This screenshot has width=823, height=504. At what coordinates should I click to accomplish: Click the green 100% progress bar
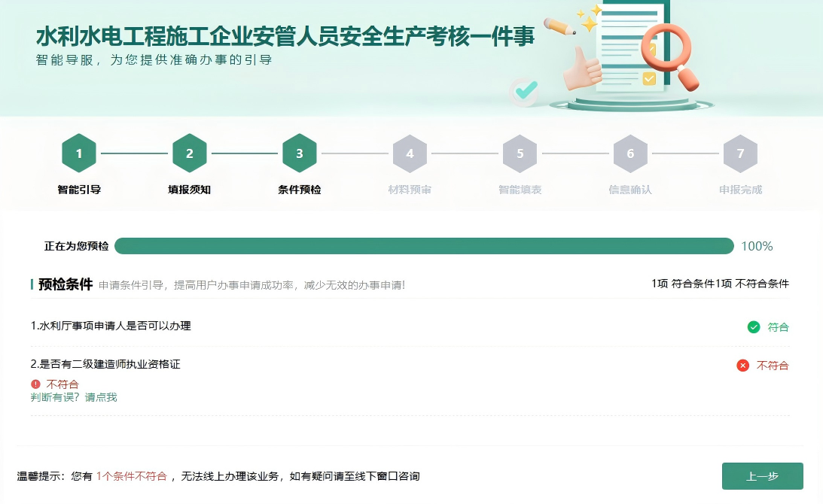tap(423, 246)
